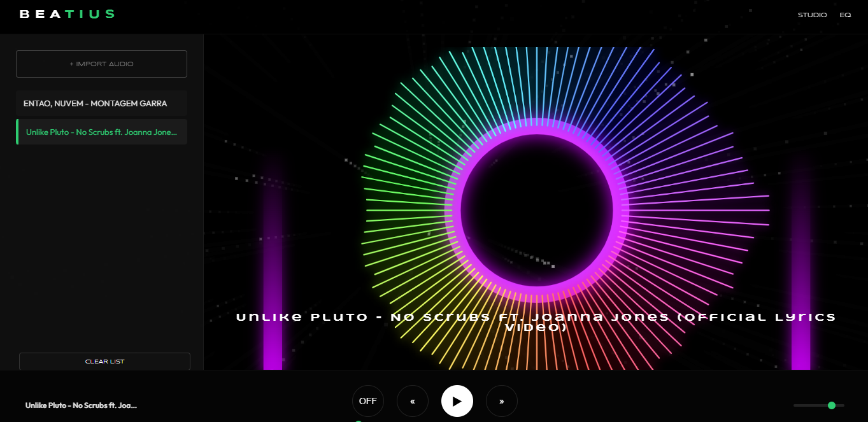The height and width of the screenshot is (422, 868).
Task: Open the STUDIO menu item
Action: (x=813, y=15)
